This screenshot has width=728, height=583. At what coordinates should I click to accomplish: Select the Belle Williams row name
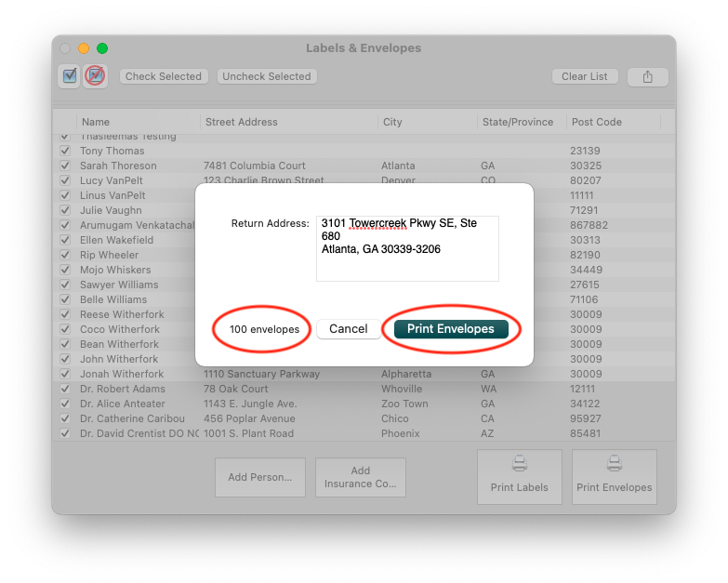pos(113,299)
